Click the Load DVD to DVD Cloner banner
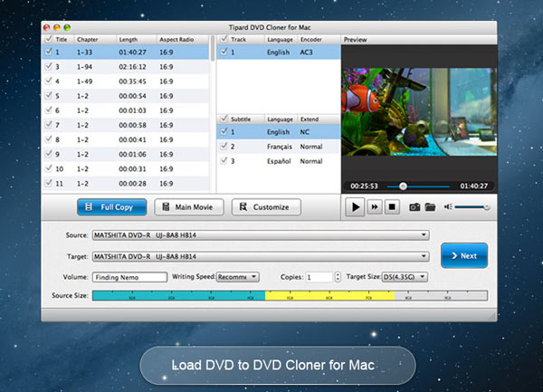 pyautogui.click(x=278, y=366)
